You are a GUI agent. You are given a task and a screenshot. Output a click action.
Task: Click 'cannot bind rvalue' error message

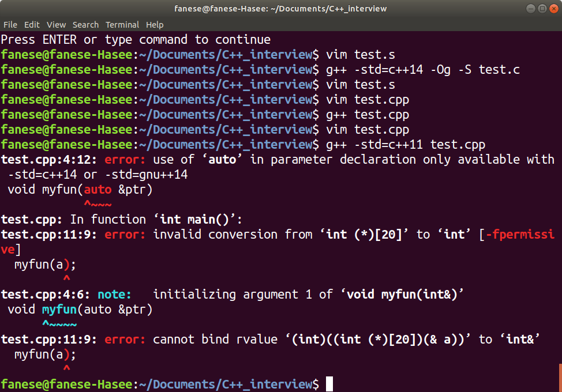[x=215, y=340]
